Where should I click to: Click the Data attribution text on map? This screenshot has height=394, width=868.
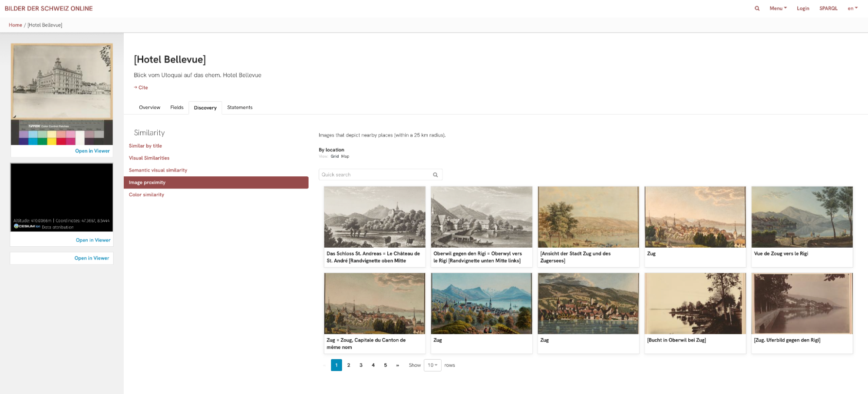click(58, 227)
